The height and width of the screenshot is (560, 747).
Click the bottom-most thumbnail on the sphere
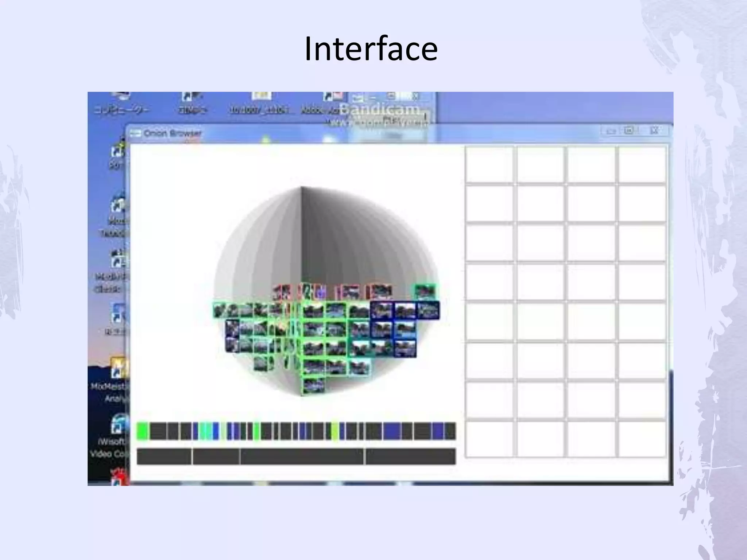313,386
